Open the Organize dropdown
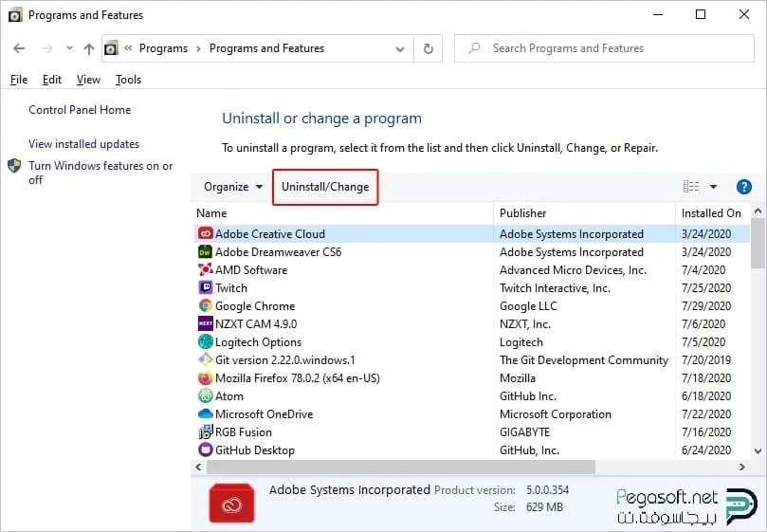This screenshot has height=532, width=767. point(233,187)
